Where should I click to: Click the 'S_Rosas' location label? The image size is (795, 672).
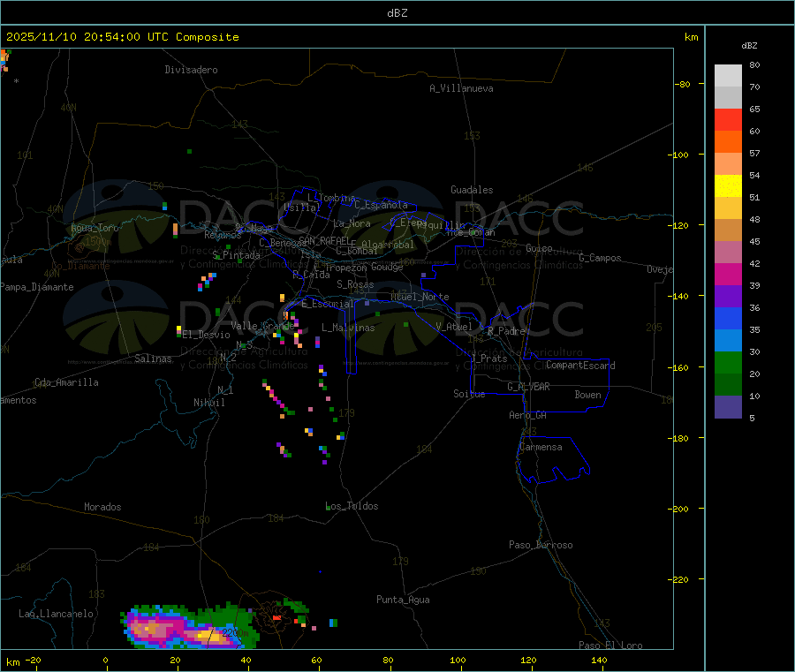tap(355, 284)
